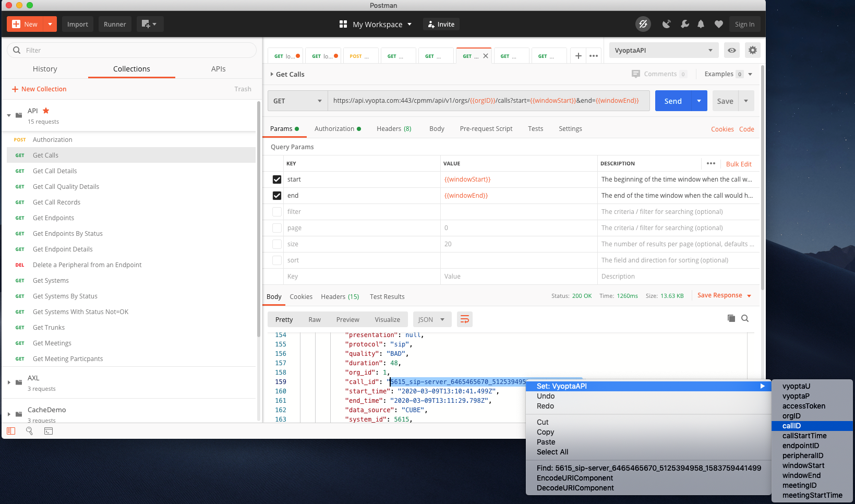855x504 pixels.
Task: Open the Send button dropdown arrow
Action: pyautogui.click(x=699, y=101)
